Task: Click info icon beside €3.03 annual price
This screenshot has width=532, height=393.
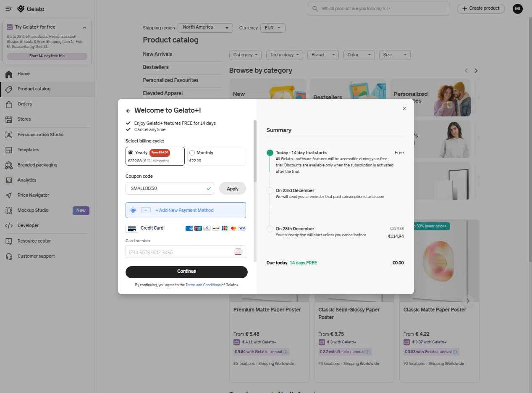Action: pos(455,352)
